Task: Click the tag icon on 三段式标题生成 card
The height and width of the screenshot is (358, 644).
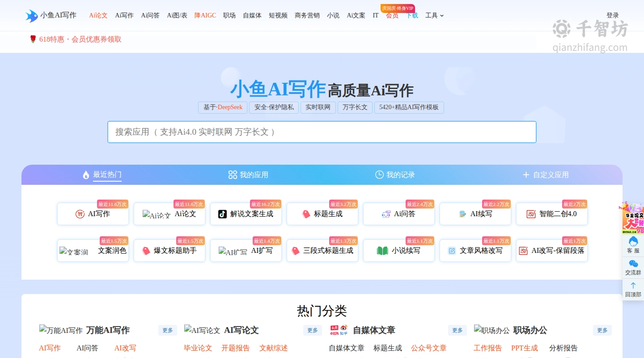Action: [295, 251]
